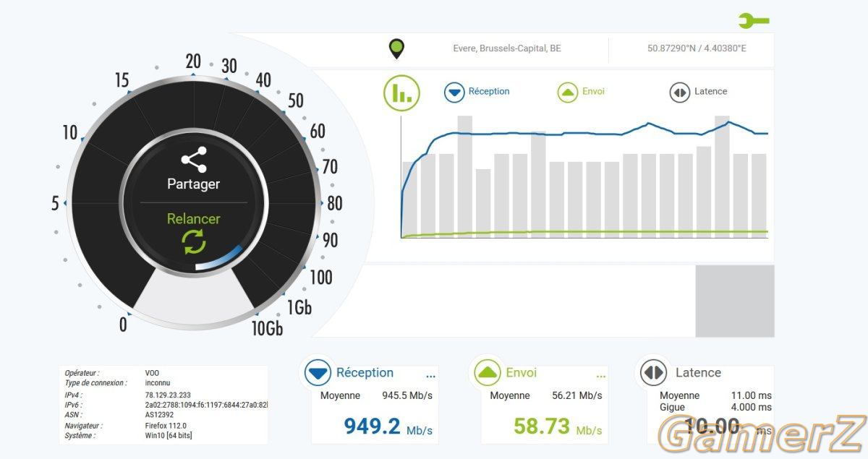Screen dimensions: 868x459
Task: Click the blue progress arc under Relancer
Action: click(x=219, y=259)
